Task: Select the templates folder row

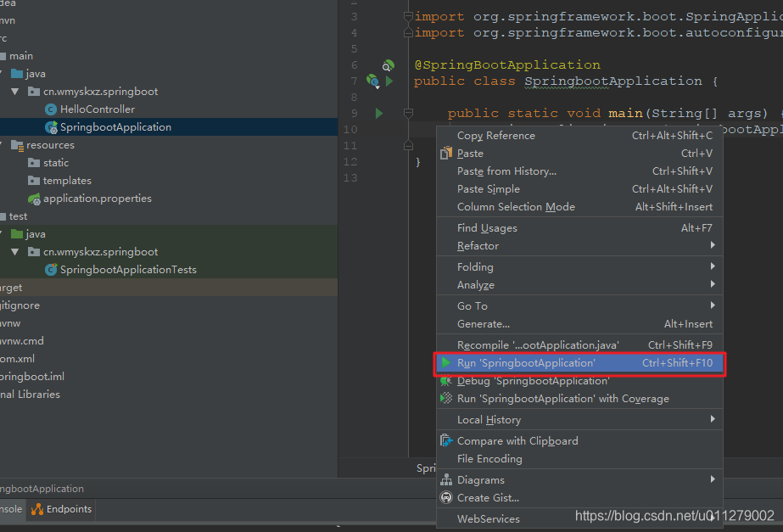Action: pyautogui.click(x=169, y=181)
